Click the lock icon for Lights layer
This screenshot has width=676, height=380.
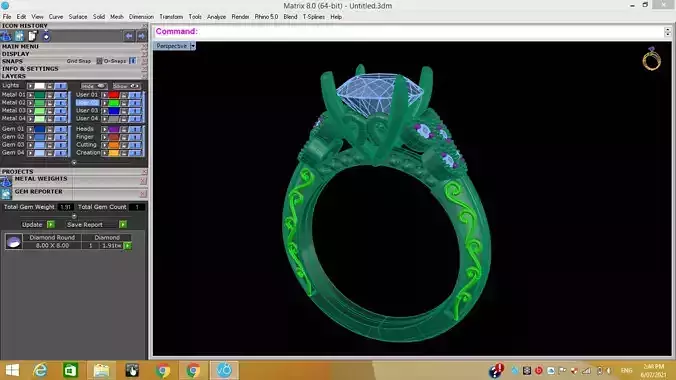pos(50,86)
